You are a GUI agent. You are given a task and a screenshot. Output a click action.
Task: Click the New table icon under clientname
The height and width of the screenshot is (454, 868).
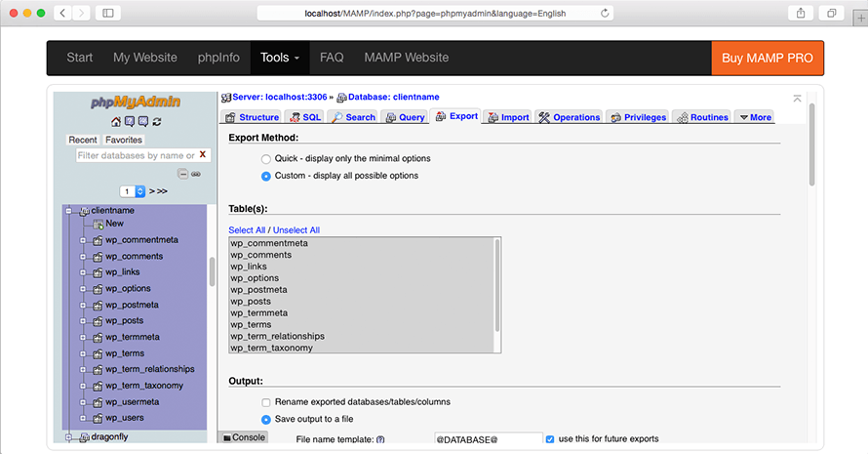coord(99,224)
